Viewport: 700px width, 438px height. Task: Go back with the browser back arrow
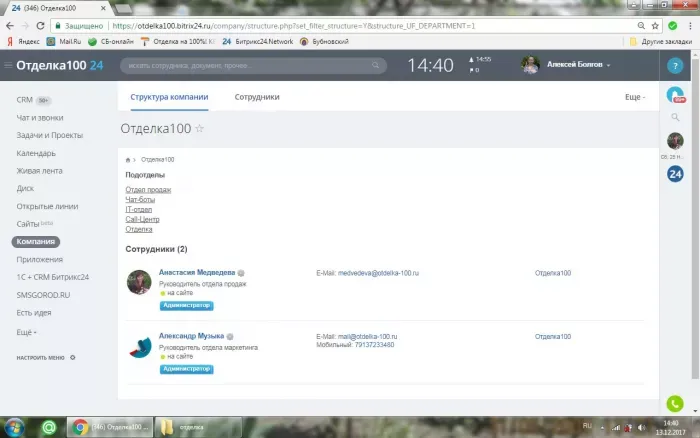coord(10,26)
